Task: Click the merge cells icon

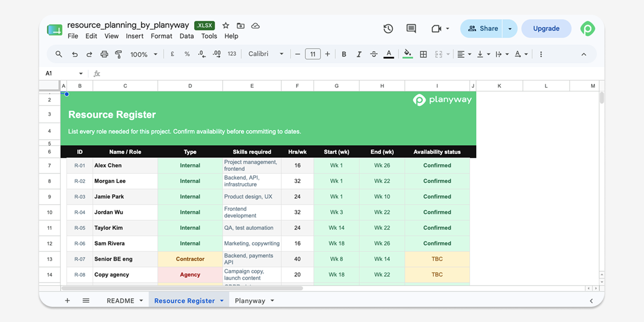Action: pos(438,54)
